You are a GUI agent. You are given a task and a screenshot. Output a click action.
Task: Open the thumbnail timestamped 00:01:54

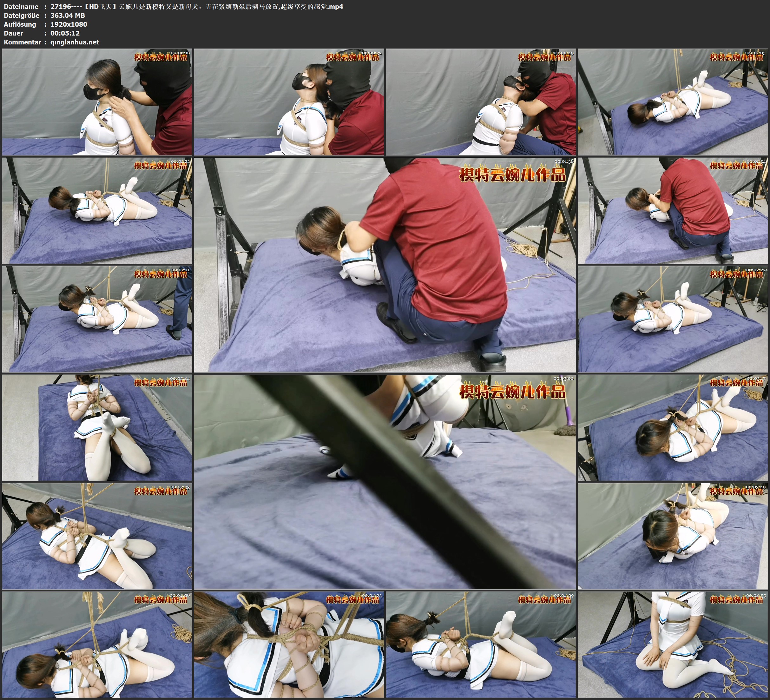pos(673,210)
